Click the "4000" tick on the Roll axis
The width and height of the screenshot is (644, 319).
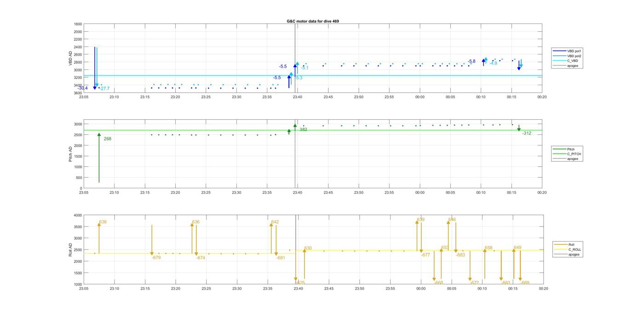point(77,215)
